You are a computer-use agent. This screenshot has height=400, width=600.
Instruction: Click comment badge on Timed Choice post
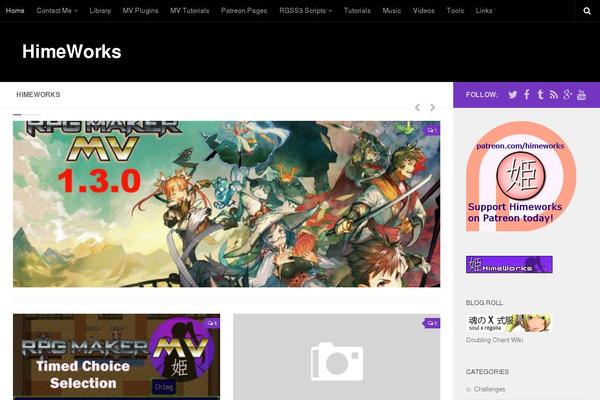(212, 323)
